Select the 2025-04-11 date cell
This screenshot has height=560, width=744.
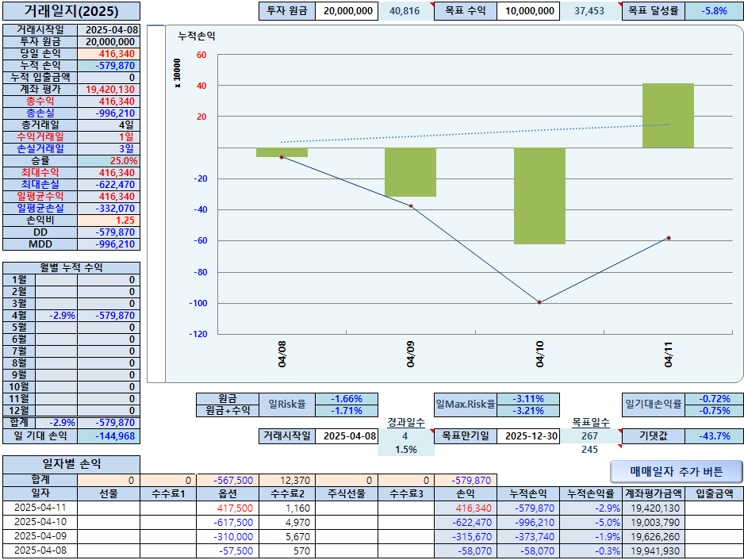coord(40,508)
